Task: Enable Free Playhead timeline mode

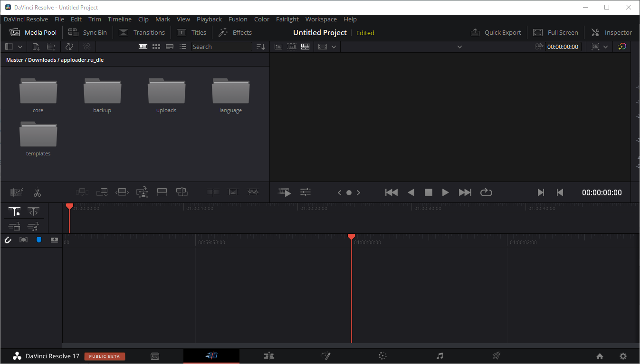Action: (33, 211)
